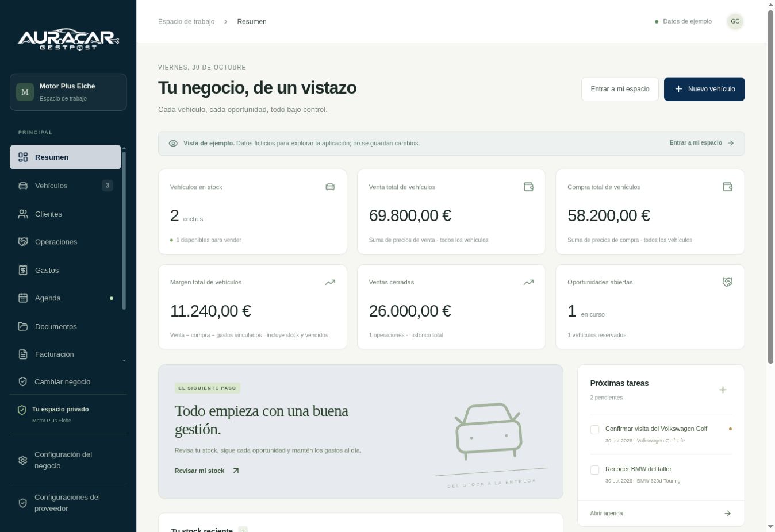This screenshot has width=775, height=532.
Task: Click the M workspace avatar
Action: [x=25, y=92]
